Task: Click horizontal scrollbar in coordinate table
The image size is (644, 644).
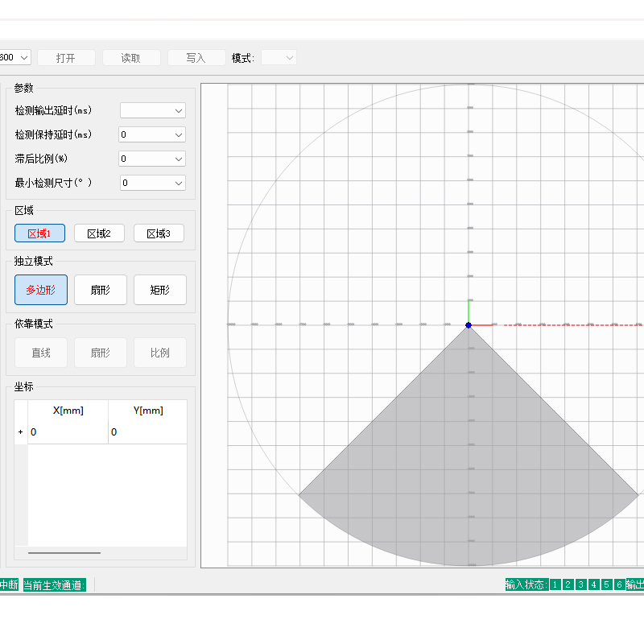Action: pos(64,553)
